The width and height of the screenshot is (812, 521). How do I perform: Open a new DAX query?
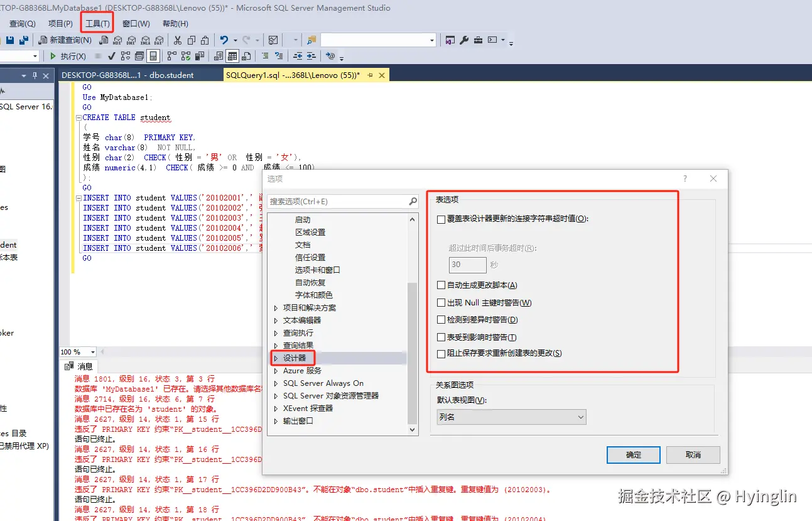(159, 40)
